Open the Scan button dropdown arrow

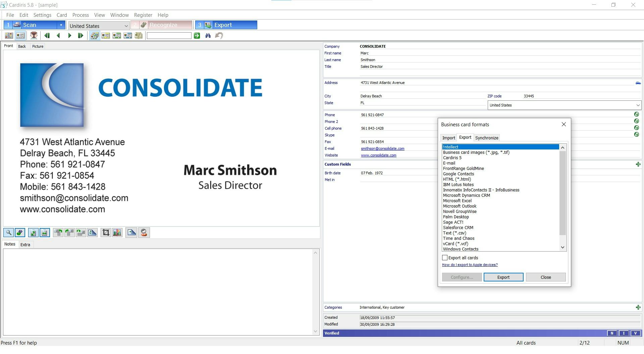61,25
